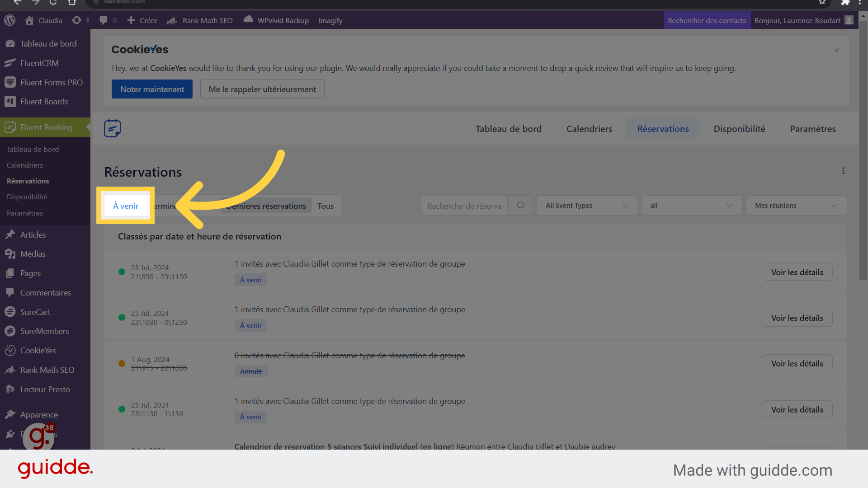This screenshot has height=488, width=868.
Task: Click the Créer plus icon
Action: (131, 20)
